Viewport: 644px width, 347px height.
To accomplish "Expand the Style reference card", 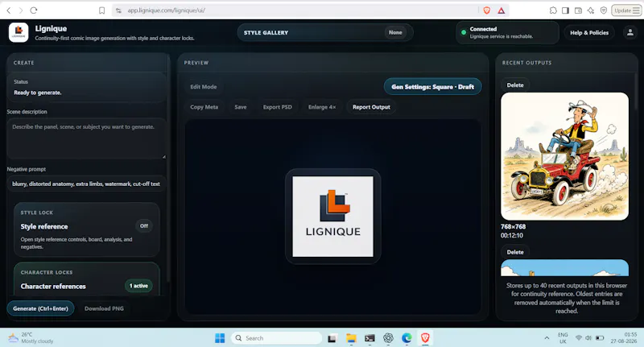I will [x=87, y=230].
